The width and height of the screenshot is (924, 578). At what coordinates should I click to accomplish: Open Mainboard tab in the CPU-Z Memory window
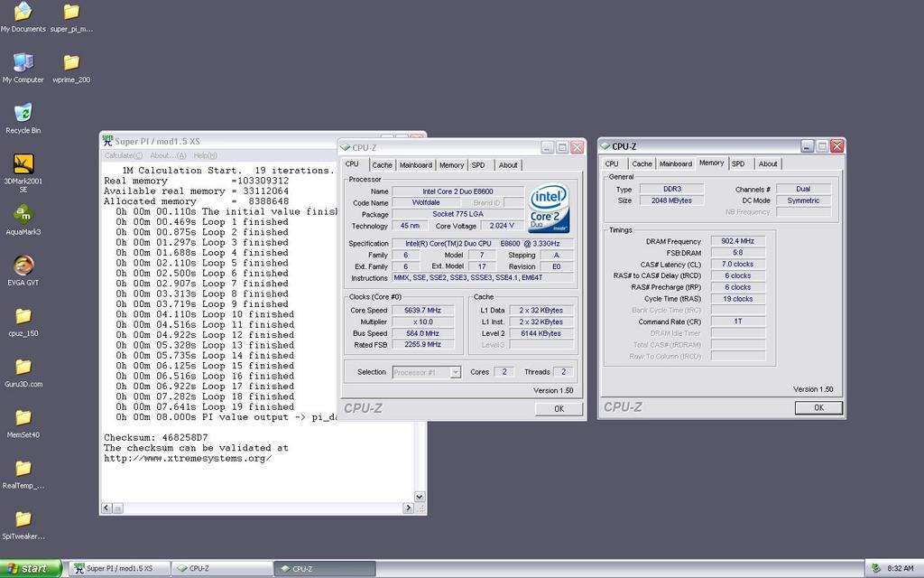[x=676, y=164]
